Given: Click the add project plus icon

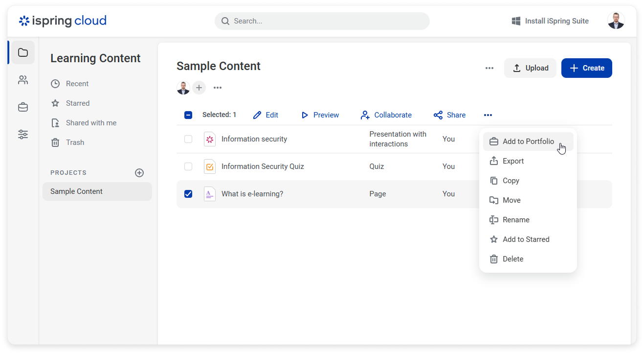Looking at the screenshot, I should [139, 173].
